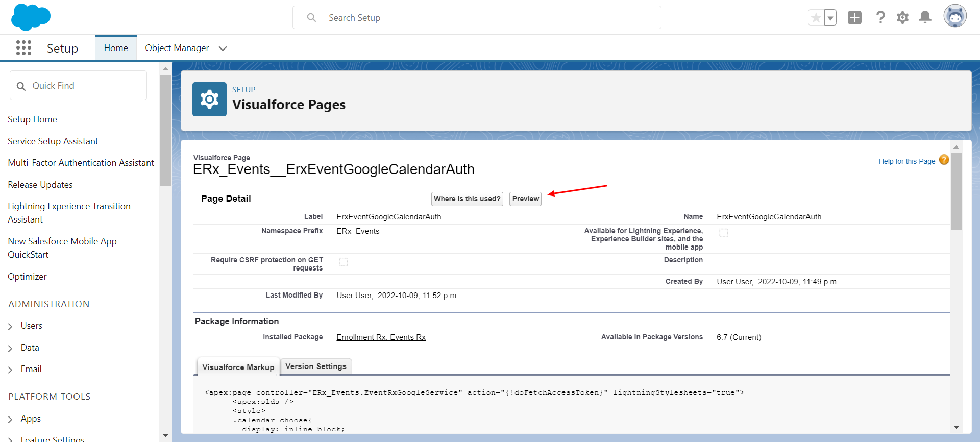Click the Where is this used? button
This screenshot has height=442, width=980.
[467, 199]
